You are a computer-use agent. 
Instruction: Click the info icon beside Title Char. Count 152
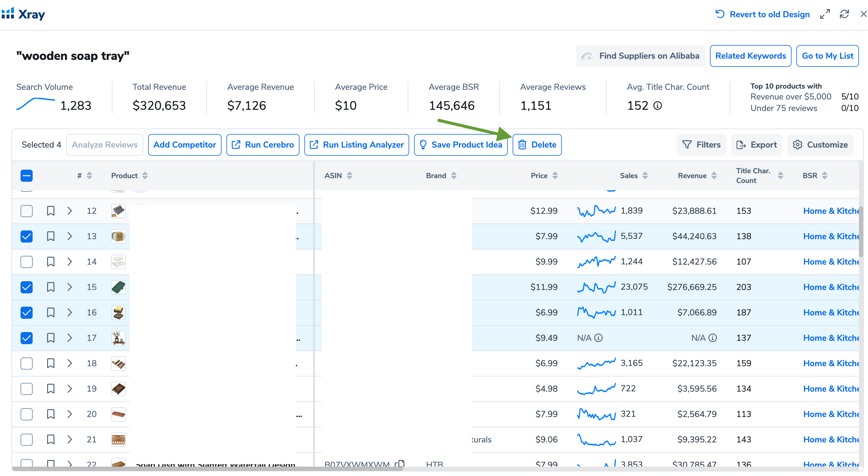point(657,106)
